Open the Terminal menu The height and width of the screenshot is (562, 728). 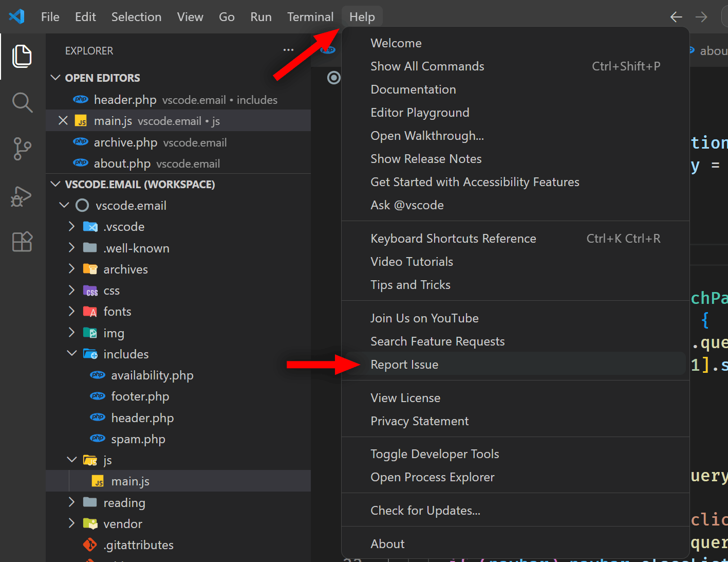[310, 16]
